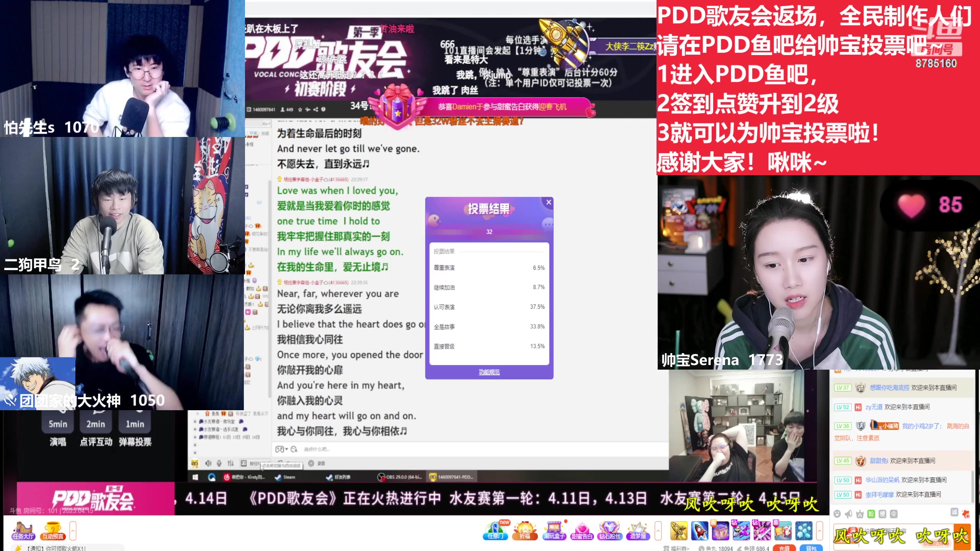Click the orange chat send button

coord(962,537)
